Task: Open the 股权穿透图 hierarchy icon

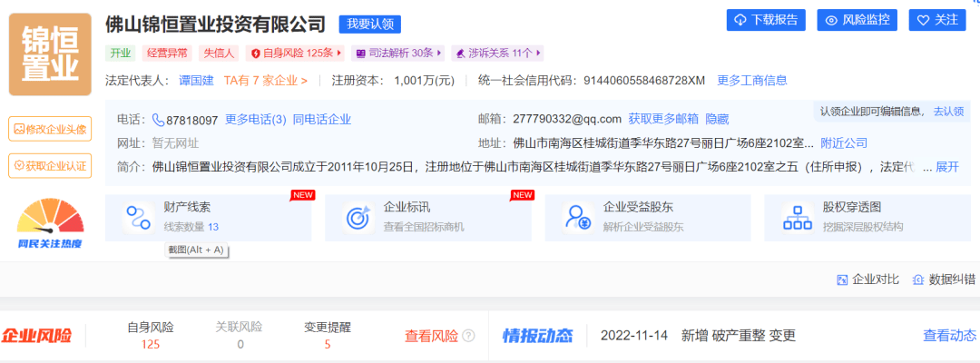Action: (x=797, y=217)
